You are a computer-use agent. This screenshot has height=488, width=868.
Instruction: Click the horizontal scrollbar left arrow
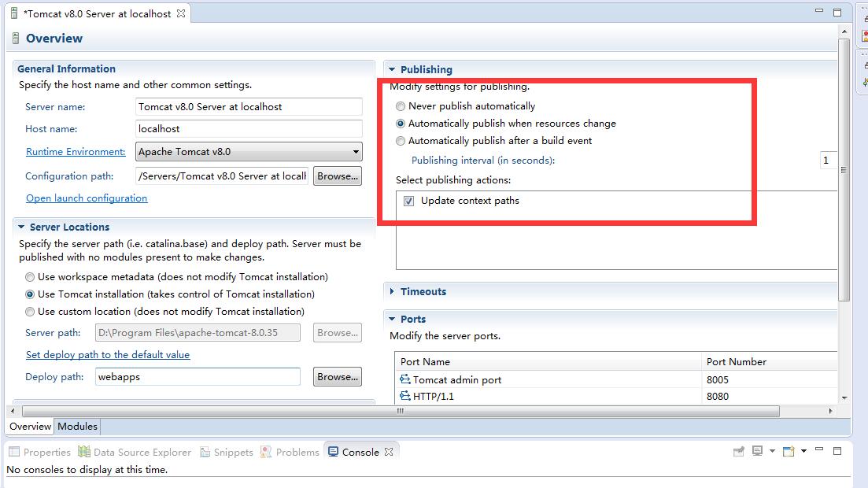point(13,411)
